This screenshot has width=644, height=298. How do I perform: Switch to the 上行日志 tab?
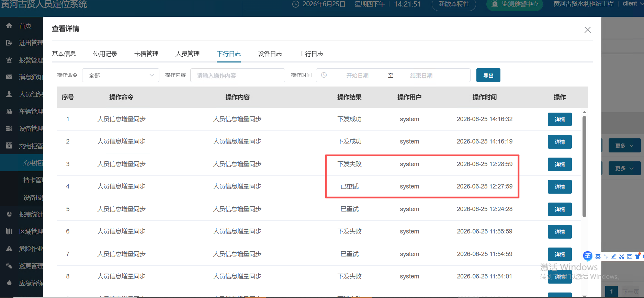click(x=311, y=54)
